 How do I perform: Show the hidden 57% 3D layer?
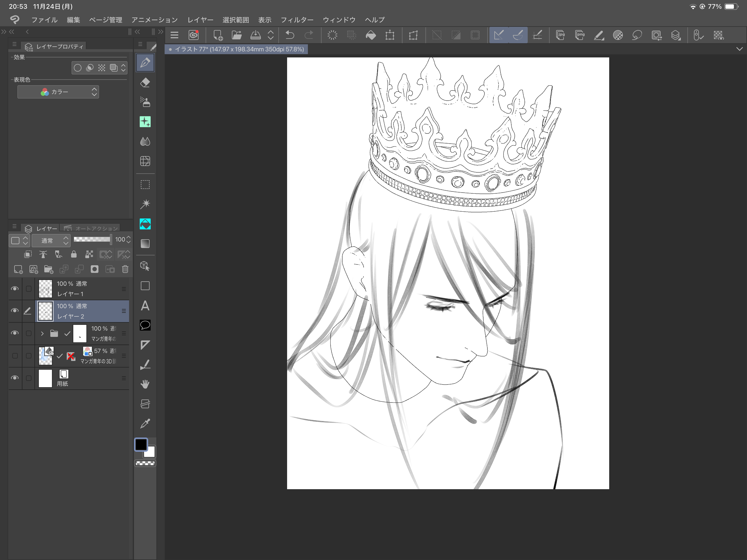tap(15, 356)
